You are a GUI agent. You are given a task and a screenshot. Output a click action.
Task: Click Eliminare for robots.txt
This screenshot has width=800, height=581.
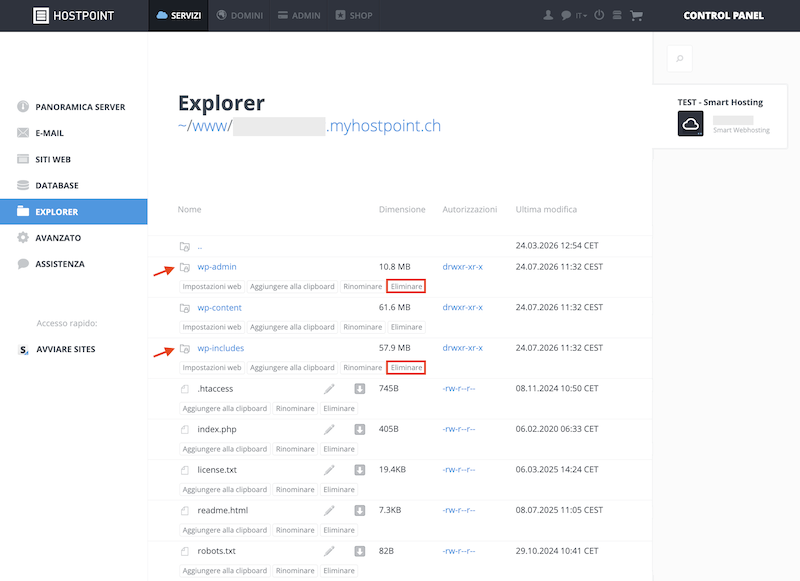(339, 571)
